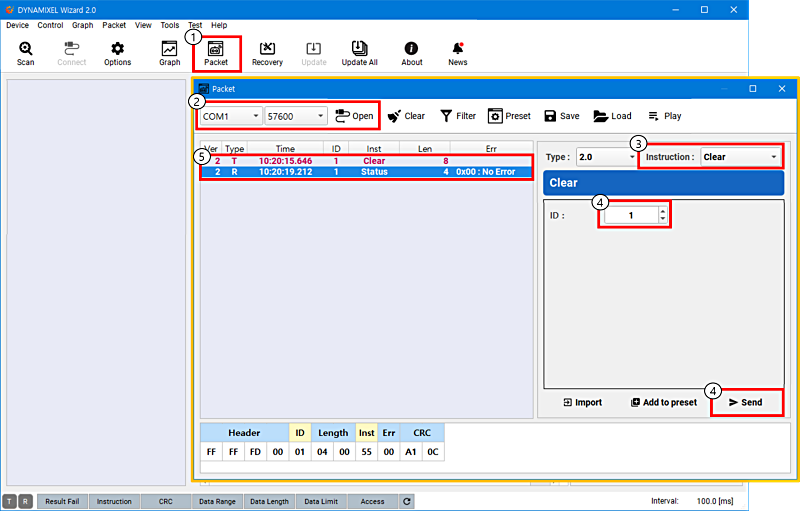Open the Control menu
Image resolution: width=800 pixels, height=511 pixels.
point(50,25)
